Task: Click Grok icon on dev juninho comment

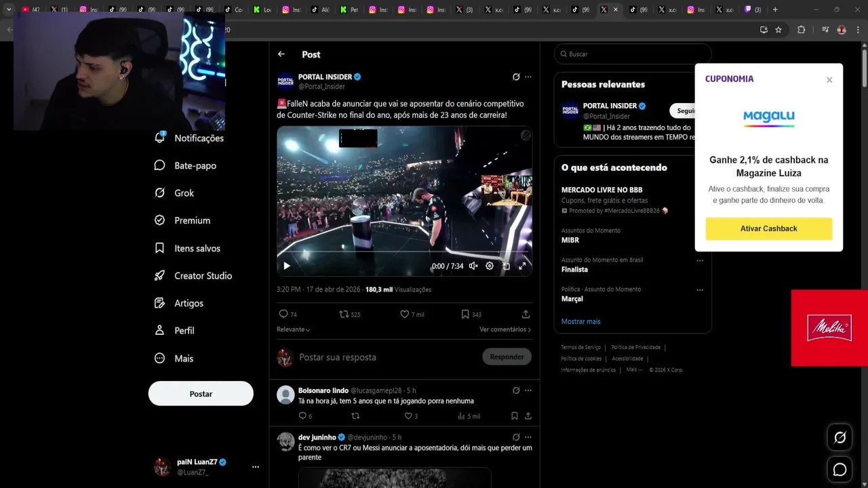Action: pyautogui.click(x=516, y=437)
